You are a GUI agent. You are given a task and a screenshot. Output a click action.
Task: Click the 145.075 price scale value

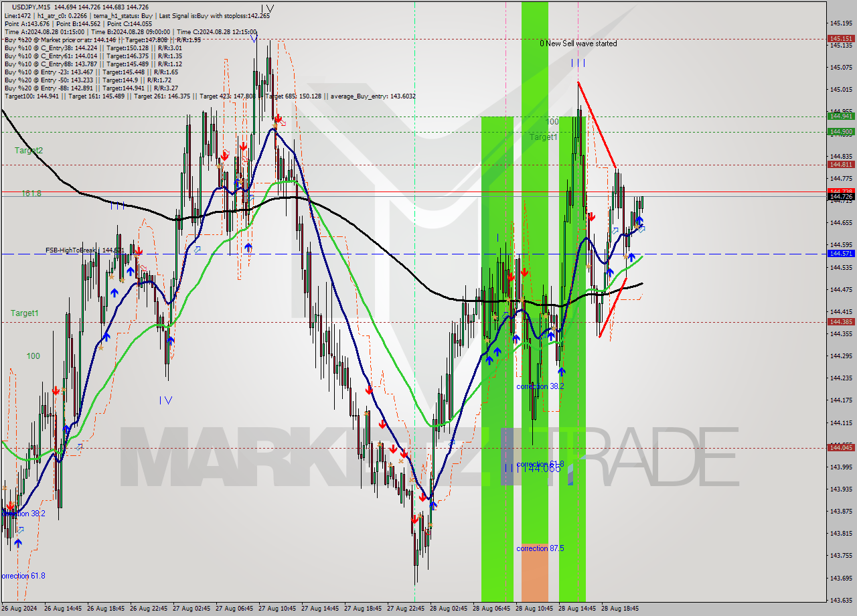click(840, 67)
